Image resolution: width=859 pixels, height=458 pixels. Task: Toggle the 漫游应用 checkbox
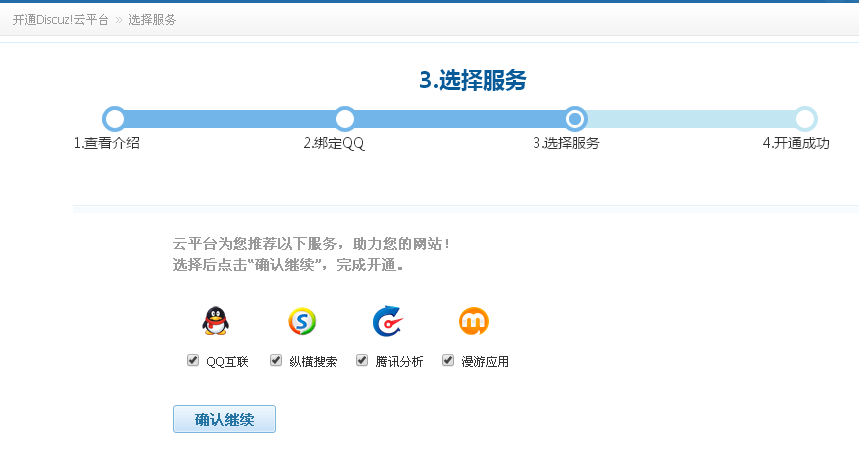pos(448,360)
